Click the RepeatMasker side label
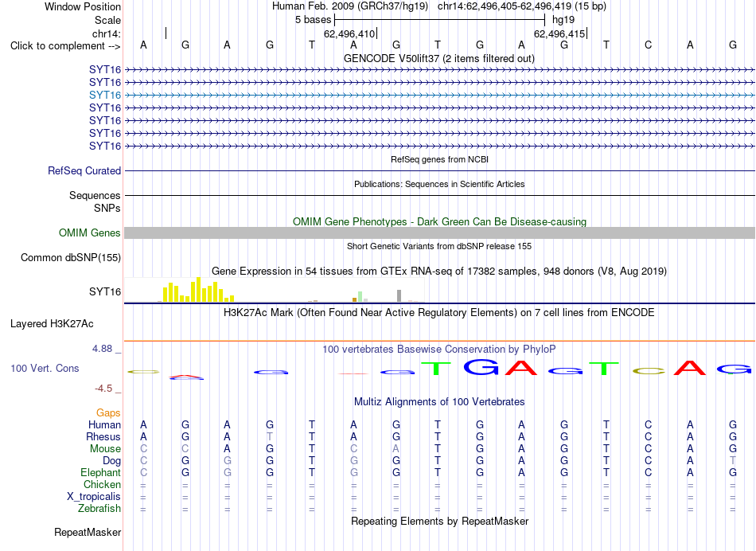This screenshot has height=551, width=756. [88, 532]
